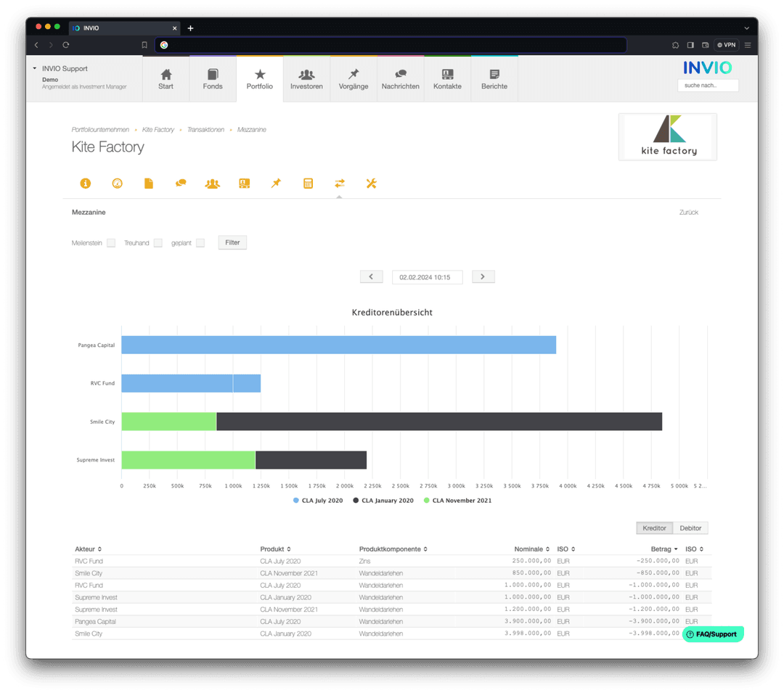Open the calculator icon section

pyautogui.click(x=308, y=184)
